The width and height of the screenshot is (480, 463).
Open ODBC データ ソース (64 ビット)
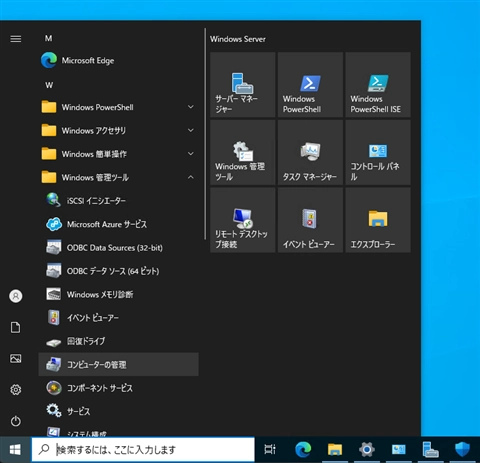click(x=119, y=271)
